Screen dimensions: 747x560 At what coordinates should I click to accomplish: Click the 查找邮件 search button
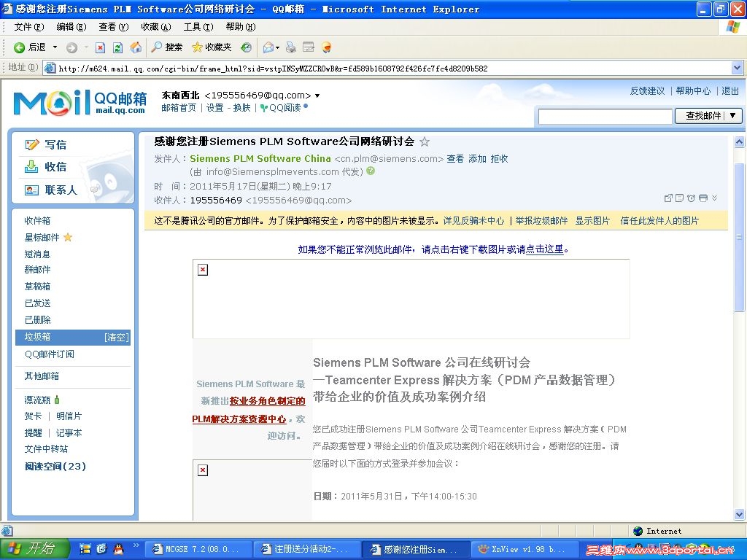coord(703,116)
